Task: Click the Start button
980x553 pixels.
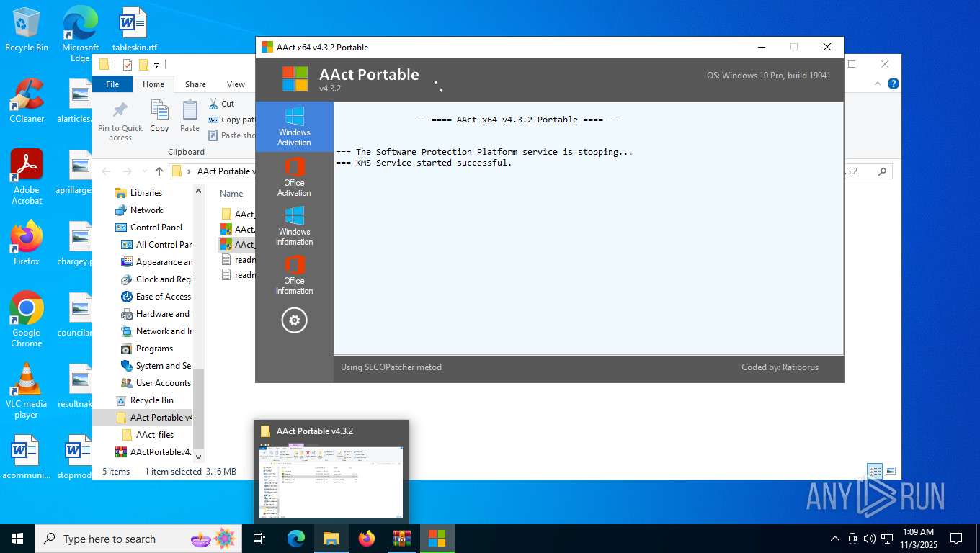Action: click(x=17, y=539)
